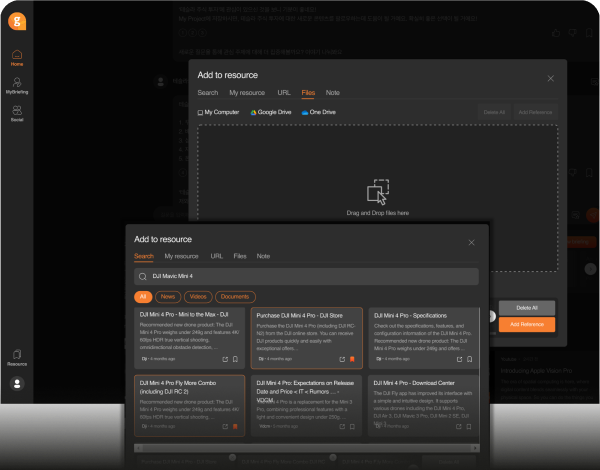Image resolution: width=600 pixels, height=470 pixels.
Task: Bookmark the DJI Mini 4 Pro - Download Center card
Action: (469, 426)
